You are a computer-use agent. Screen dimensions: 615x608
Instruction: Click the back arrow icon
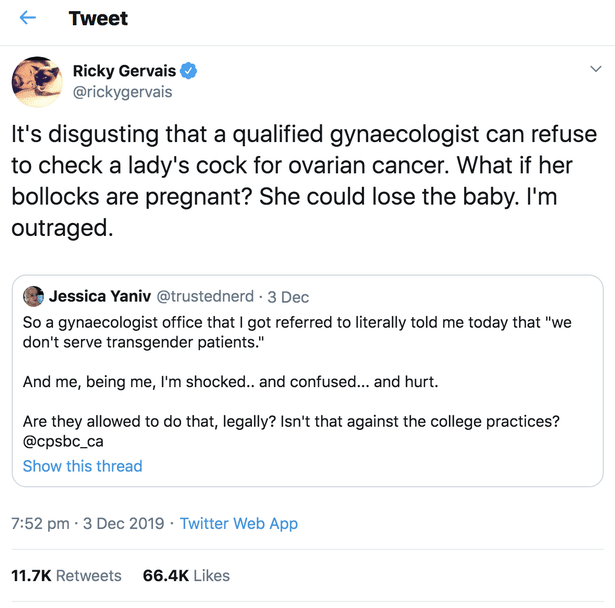pyautogui.click(x=28, y=19)
